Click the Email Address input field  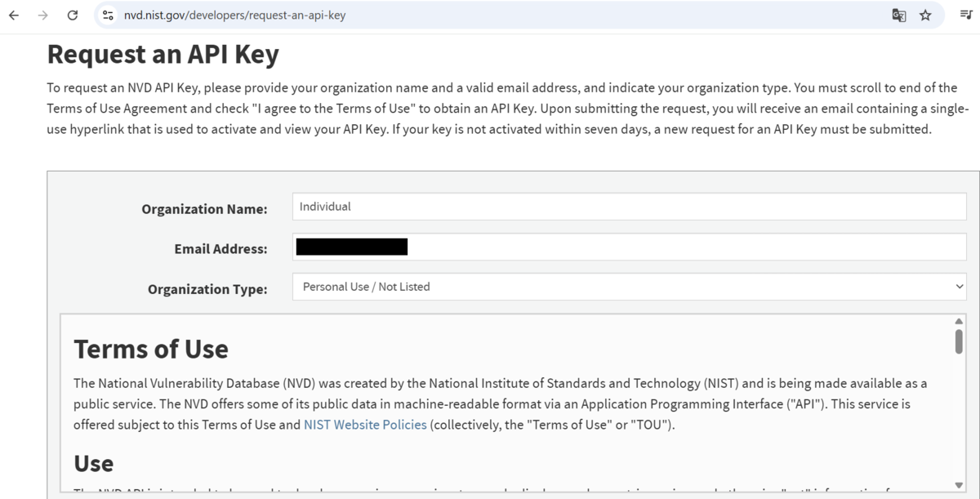[630, 247]
